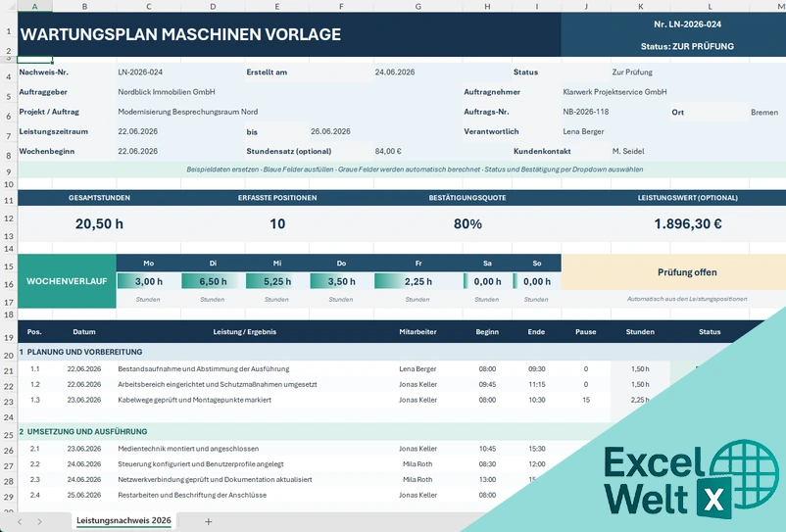Viewport: 786px width, 532px height.
Task: Add a new sheet with plus icon
Action: coord(209,521)
